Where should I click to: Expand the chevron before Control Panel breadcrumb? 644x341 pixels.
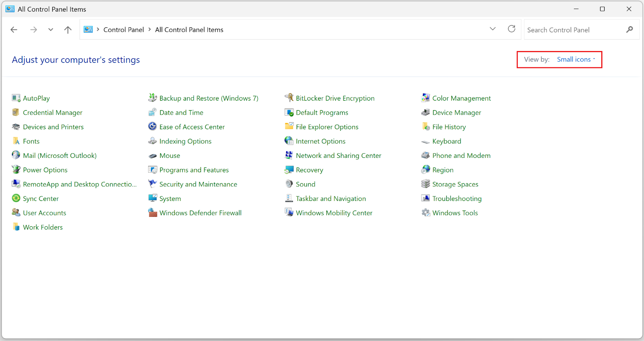98,29
